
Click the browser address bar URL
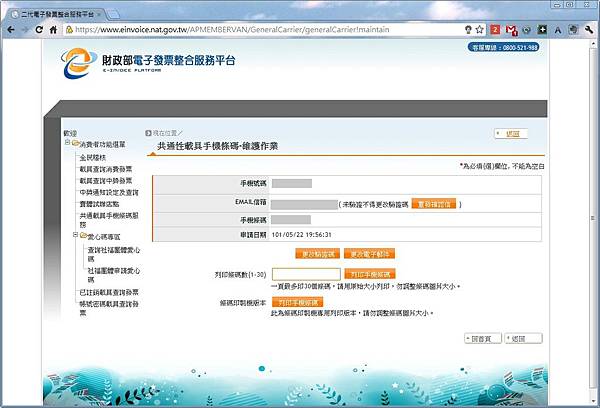click(x=232, y=29)
